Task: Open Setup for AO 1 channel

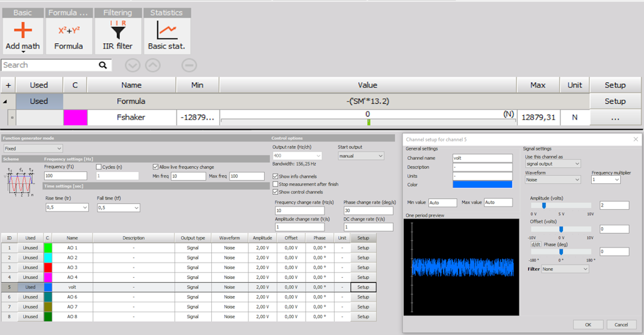Action: [x=363, y=248]
